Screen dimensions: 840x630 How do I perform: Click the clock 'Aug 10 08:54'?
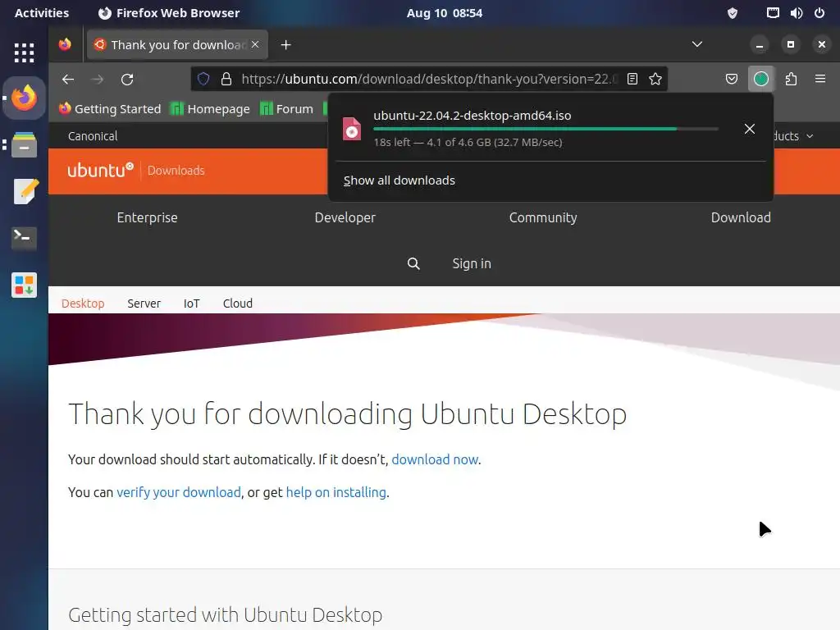point(444,13)
